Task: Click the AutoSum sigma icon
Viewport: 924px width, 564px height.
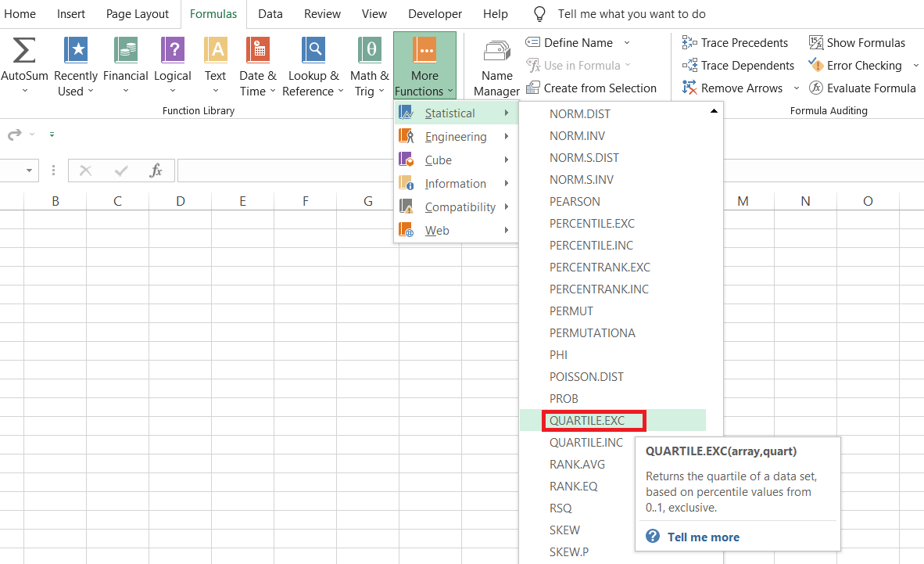Action: (x=24, y=51)
